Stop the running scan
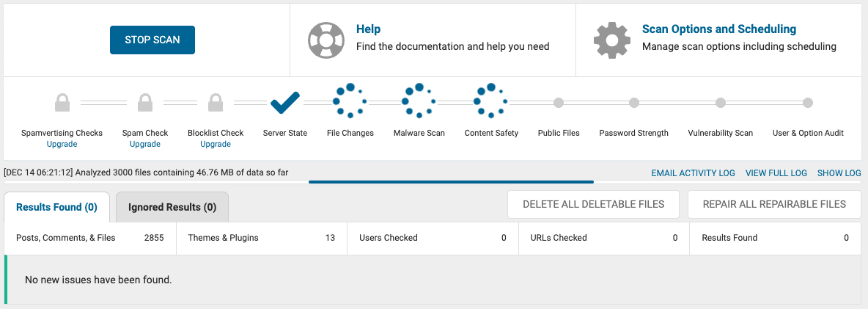The image size is (868, 309). [152, 40]
